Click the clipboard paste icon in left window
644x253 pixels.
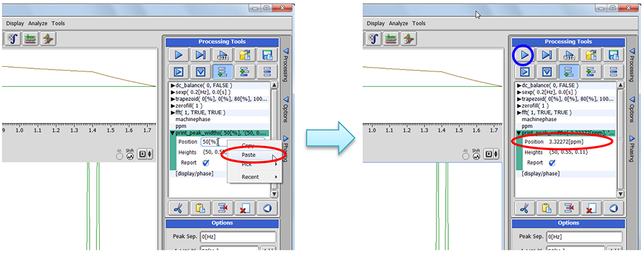point(200,208)
